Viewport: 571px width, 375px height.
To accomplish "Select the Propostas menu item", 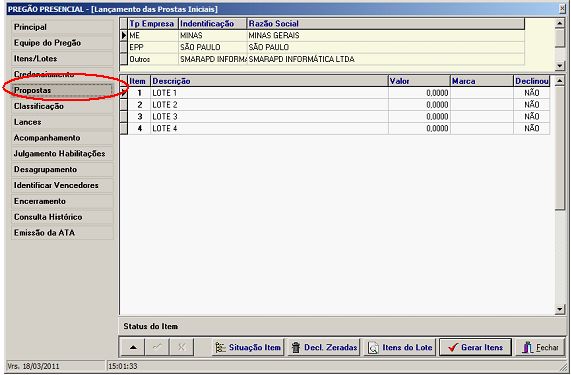I will [x=62, y=90].
